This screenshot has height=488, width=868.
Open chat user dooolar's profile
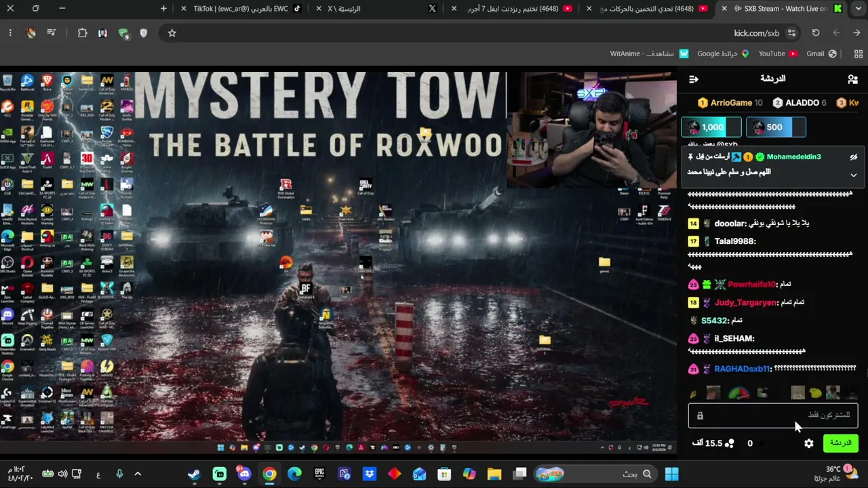(730, 224)
